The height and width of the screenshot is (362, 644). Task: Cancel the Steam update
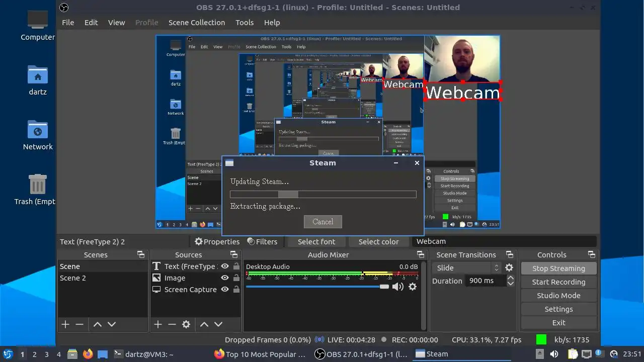323,222
